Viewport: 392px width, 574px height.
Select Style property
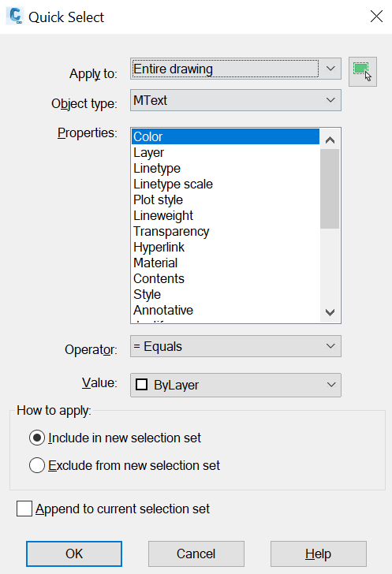(x=226, y=294)
